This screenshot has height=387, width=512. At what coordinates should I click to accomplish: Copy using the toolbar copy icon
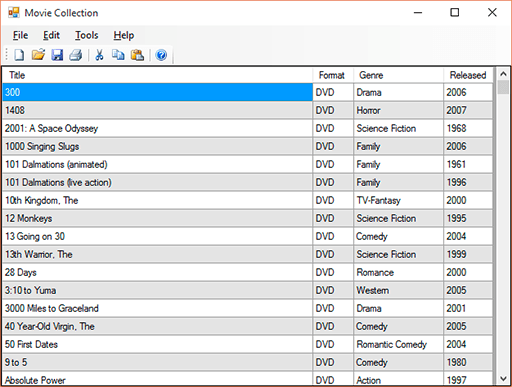pos(118,55)
